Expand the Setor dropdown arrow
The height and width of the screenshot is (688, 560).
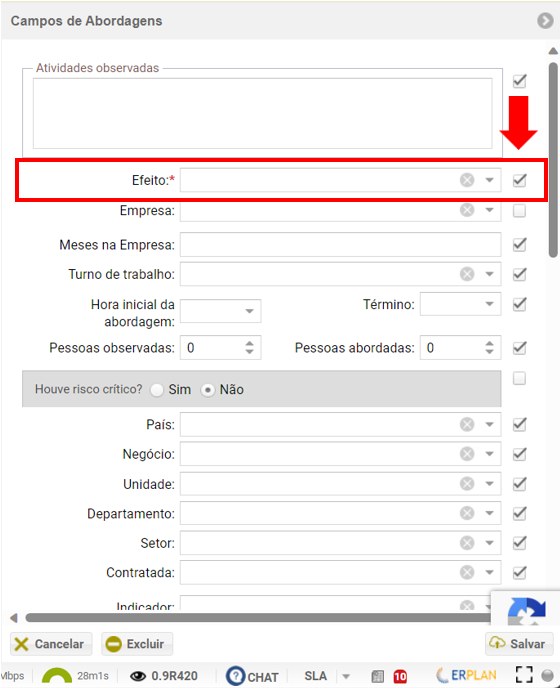pos(489,543)
